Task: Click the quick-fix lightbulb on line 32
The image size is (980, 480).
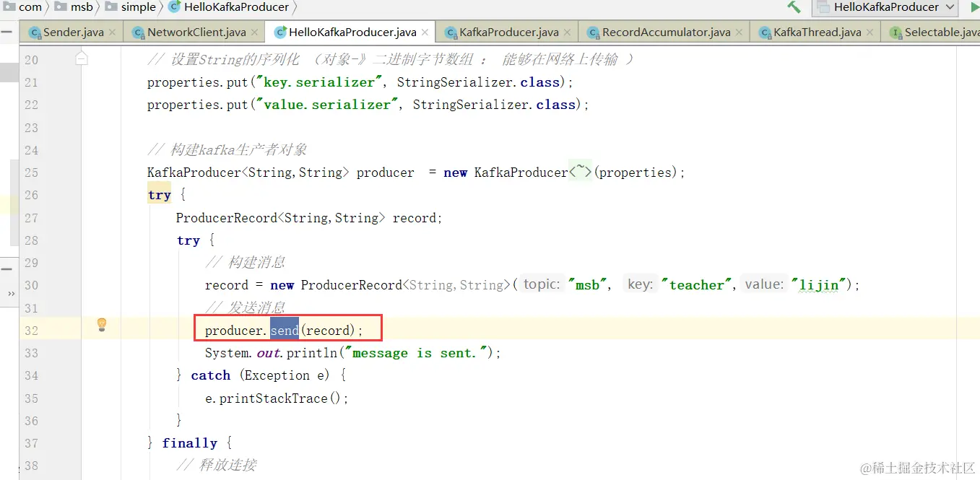Action: [x=102, y=325]
